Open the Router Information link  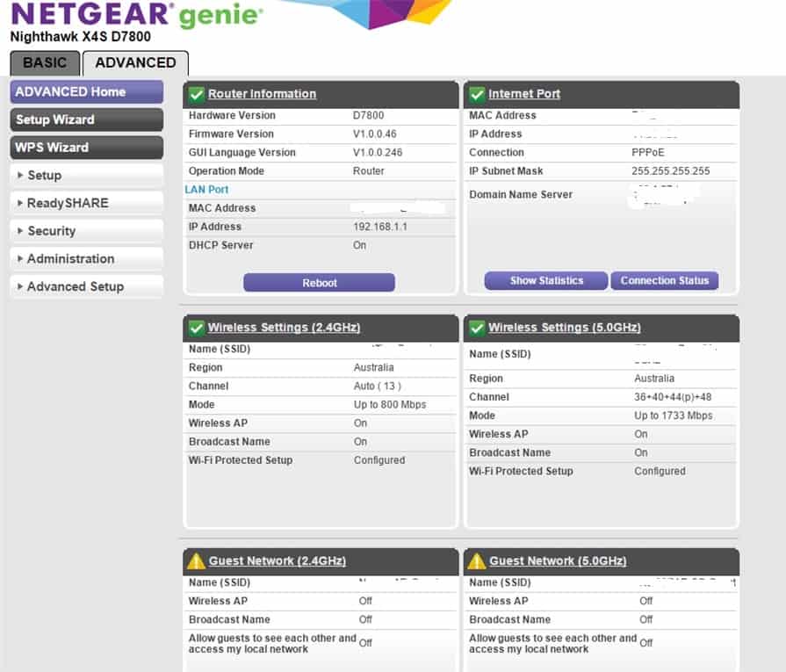point(263,94)
